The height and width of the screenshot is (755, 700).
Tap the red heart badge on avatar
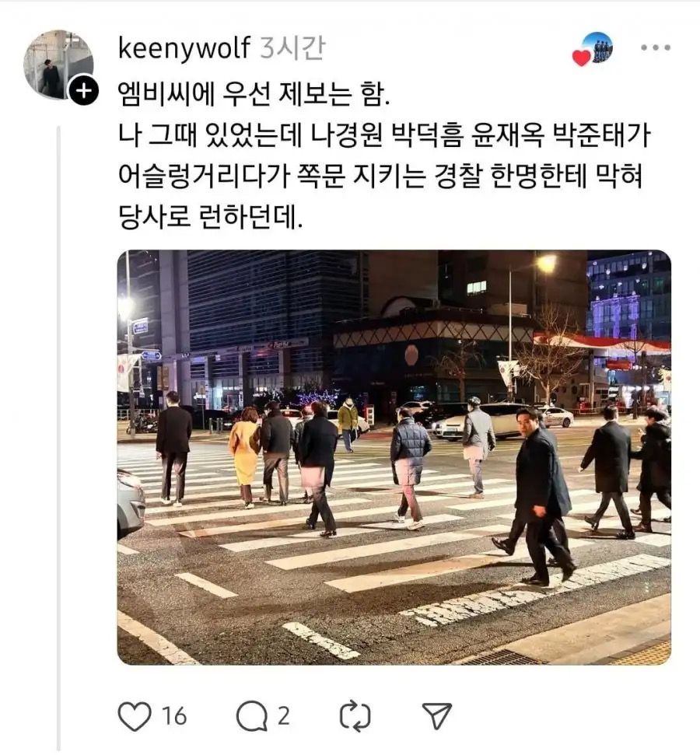click(x=581, y=58)
